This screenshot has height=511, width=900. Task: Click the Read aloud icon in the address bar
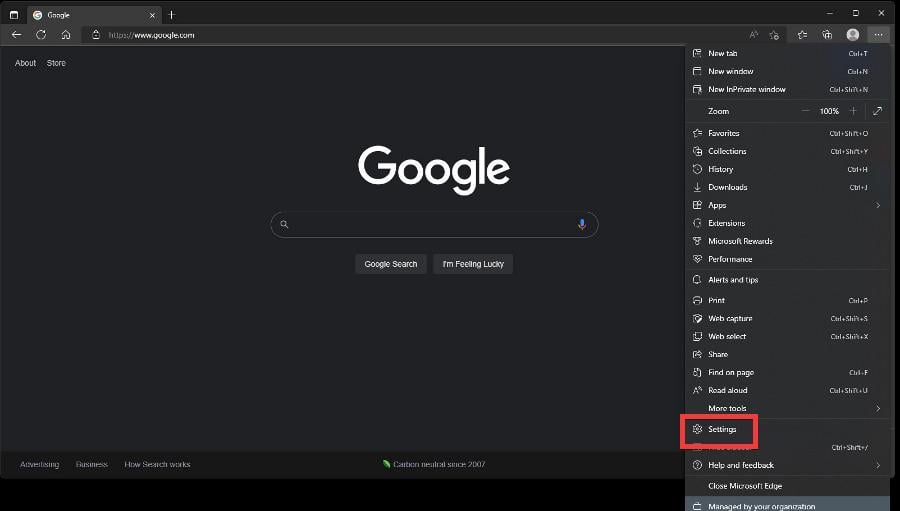[x=754, y=35]
